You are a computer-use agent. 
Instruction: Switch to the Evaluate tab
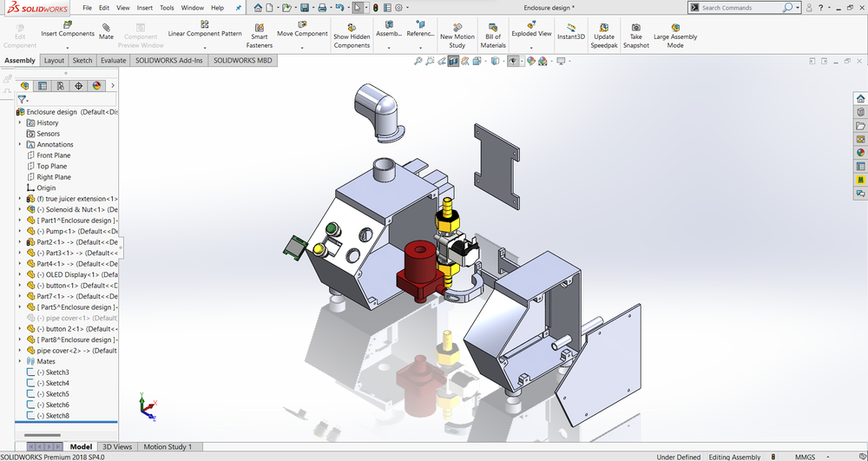[x=113, y=61]
